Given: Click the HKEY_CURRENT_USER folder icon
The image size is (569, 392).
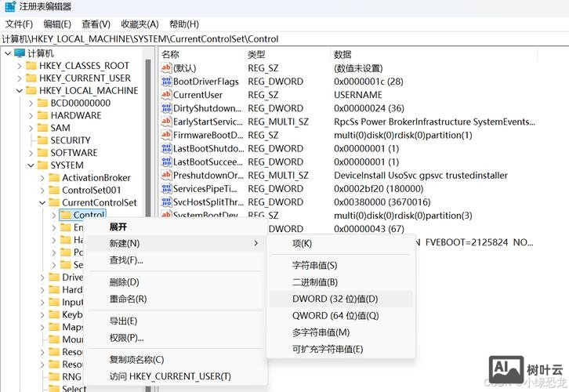Looking at the screenshot, I should pyautogui.click(x=31, y=78).
